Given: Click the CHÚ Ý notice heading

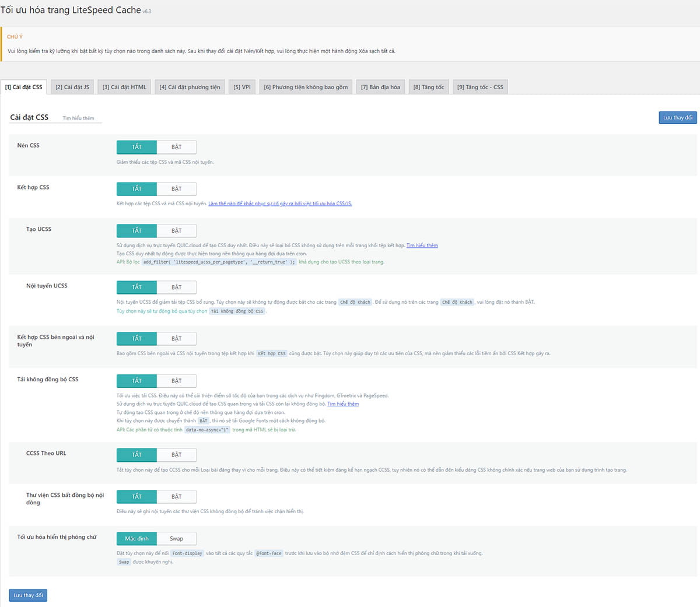Looking at the screenshot, I should point(15,37).
